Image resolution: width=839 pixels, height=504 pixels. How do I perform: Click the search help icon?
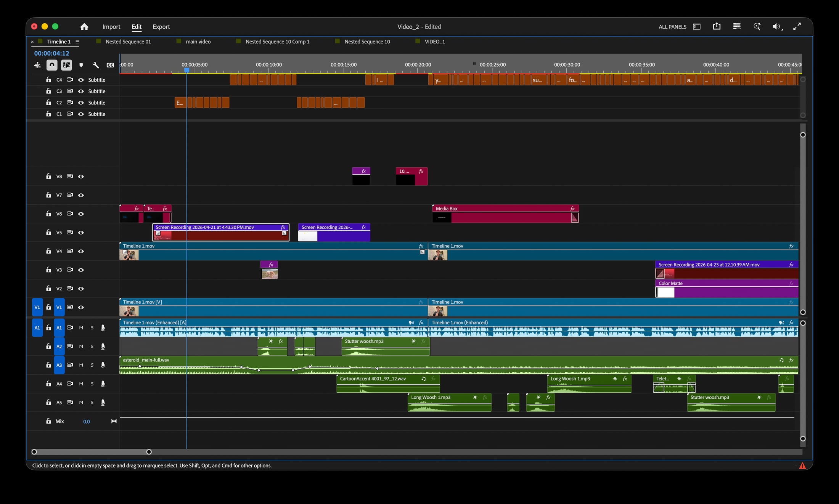[757, 26]
